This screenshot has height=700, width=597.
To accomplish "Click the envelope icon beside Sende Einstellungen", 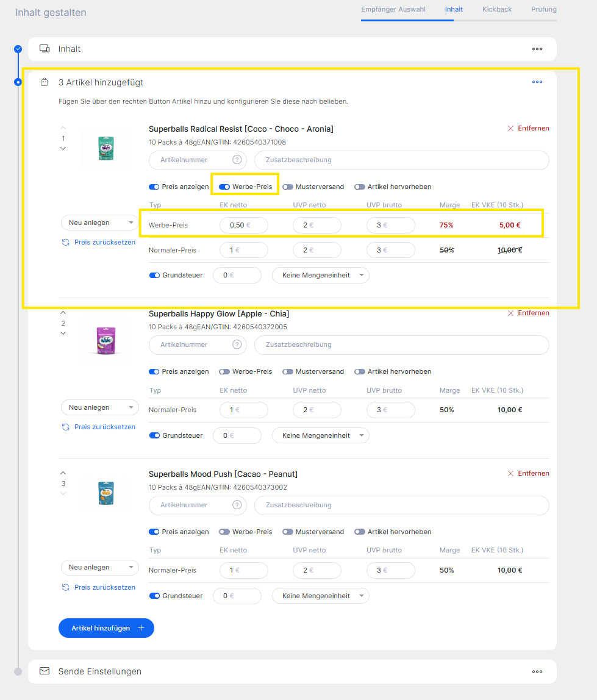I will pos(44,671).
